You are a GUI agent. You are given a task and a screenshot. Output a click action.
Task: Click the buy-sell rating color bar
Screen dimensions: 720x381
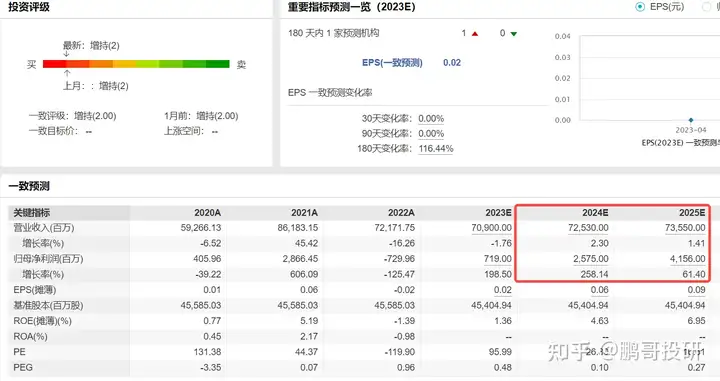point(136,64)
